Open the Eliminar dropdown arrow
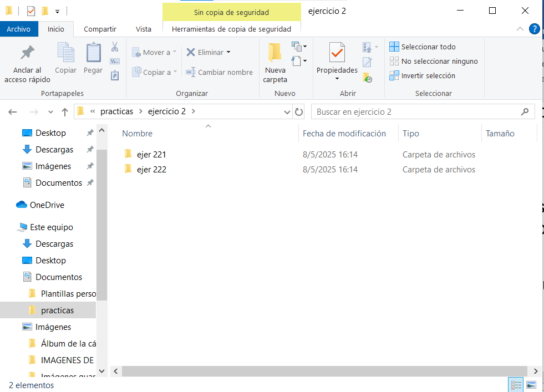 (x=228, y=53)
